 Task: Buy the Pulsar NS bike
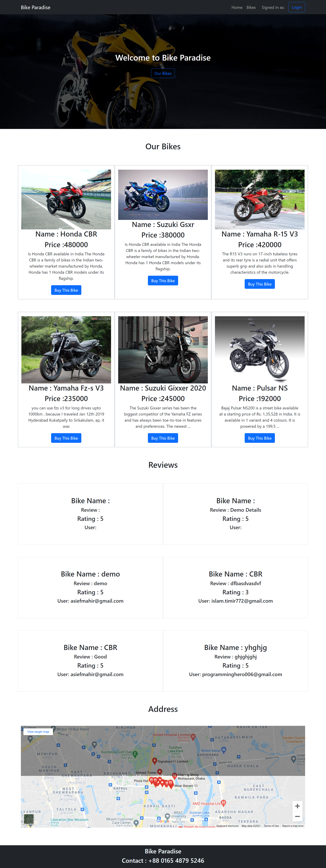tap(260, 438)
